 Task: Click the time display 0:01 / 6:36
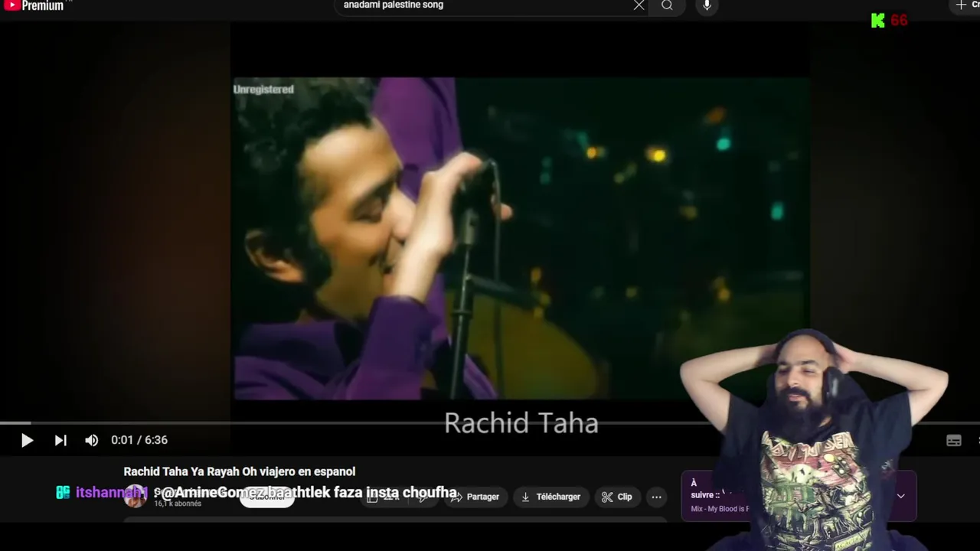[139, 440]
